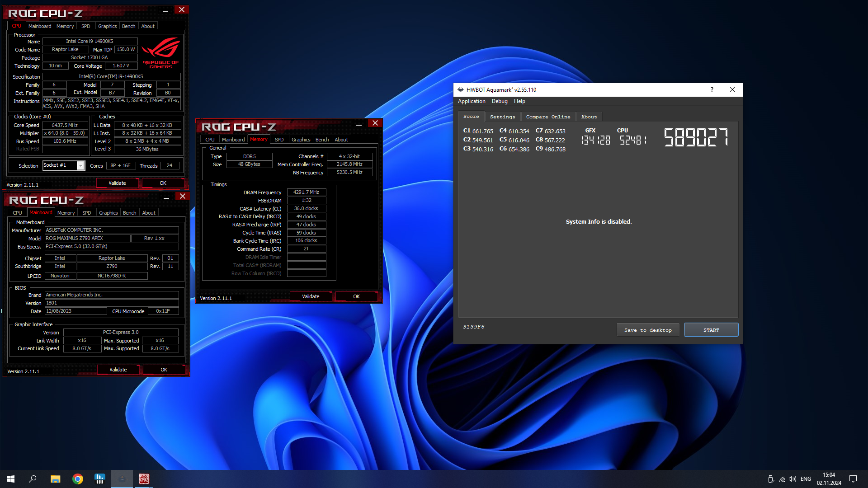Image resolution: width=868 pixels, height=488 pixels.
Task: Click the Republic of Gamers logo
Action: coord(161,53)
